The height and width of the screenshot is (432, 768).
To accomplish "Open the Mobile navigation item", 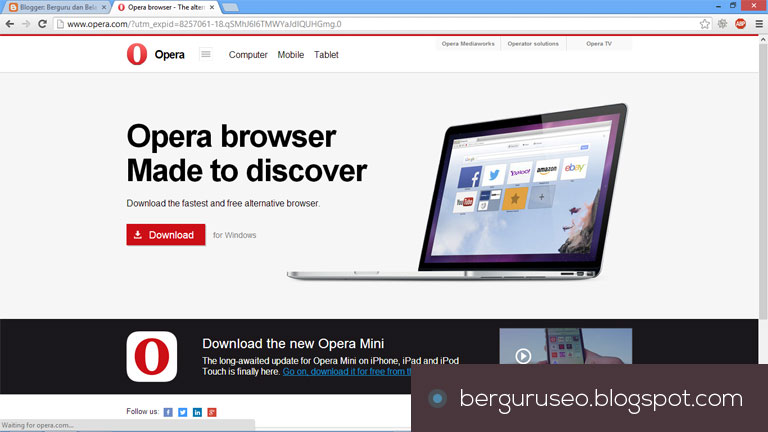I will (290, 55).
